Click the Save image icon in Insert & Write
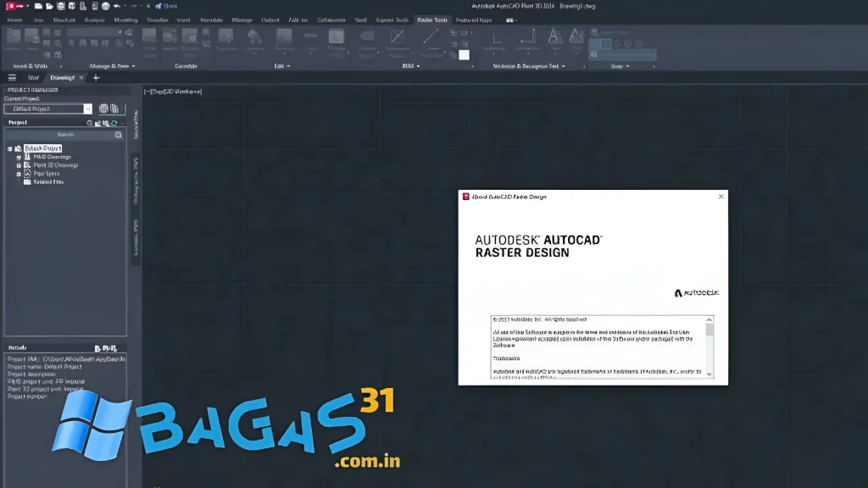Image resolution: width=868 pixels, height=488 pixels. 31,37
